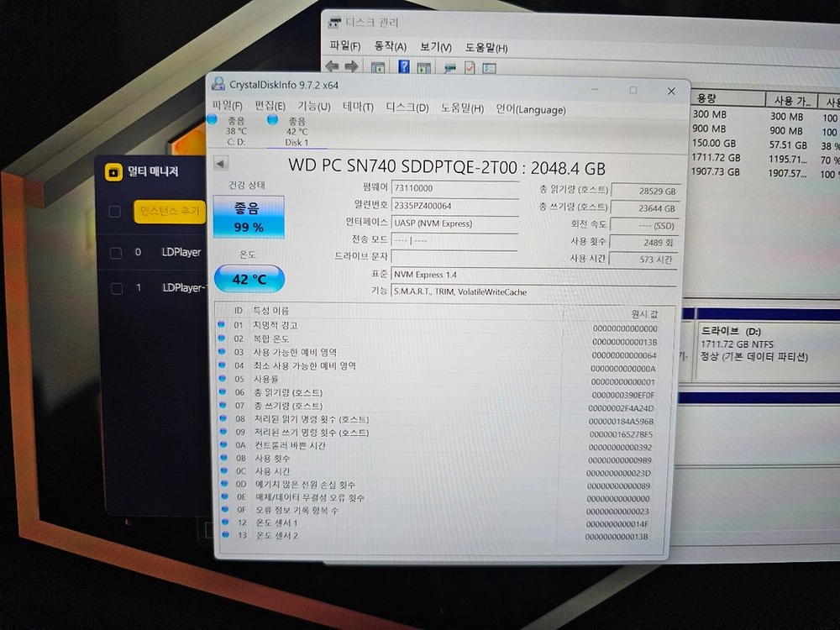Click power-on hours value 573 시간

pyautogui.click(x=644, y=260)
